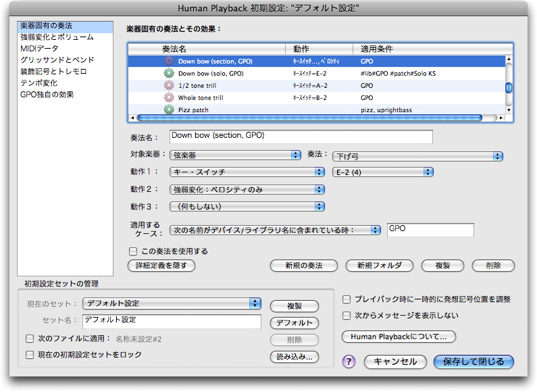Image resolution: width=537 pixels, height=392 pixels.
Task: Click 読み込み... button
Action: coord(295,357)
